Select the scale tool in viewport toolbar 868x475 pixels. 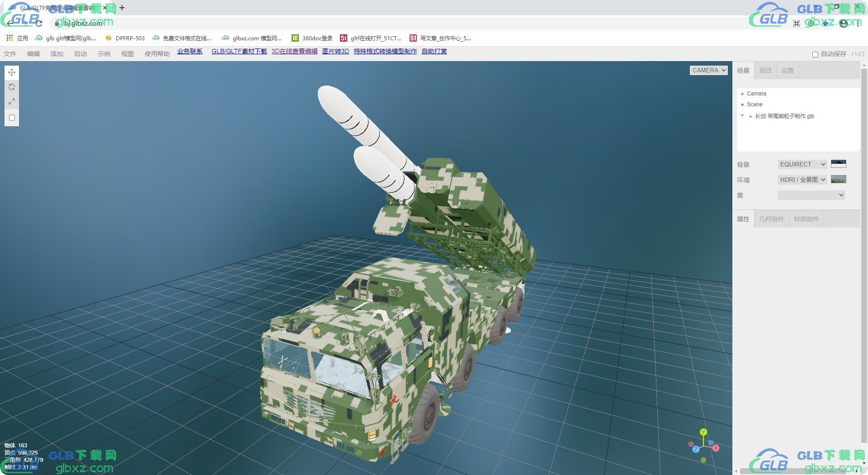point(12,101)
